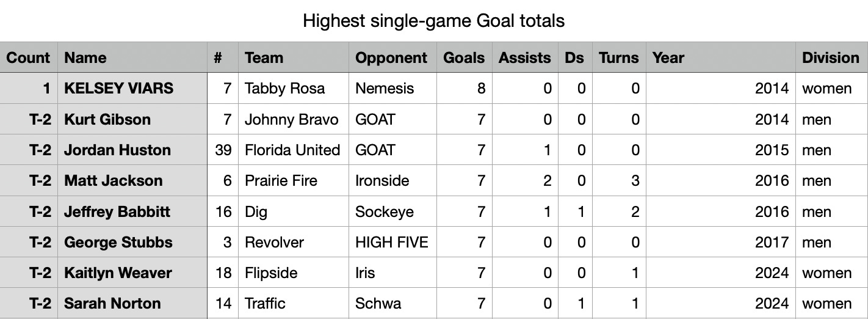Click the HIGH FIVE opponent cell
Viewport: 868px width, 319px height.
tap(392, 242)
